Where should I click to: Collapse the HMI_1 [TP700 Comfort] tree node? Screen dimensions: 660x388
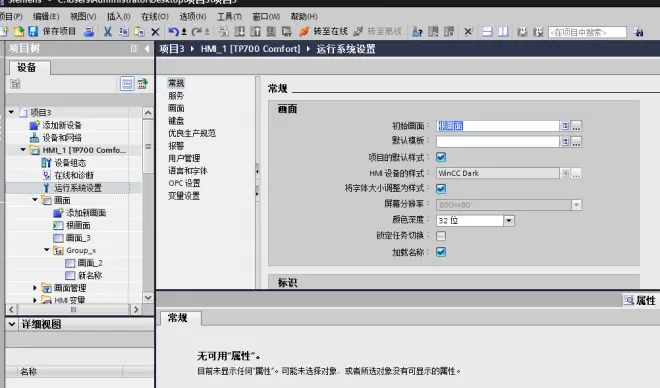point(23,150)
